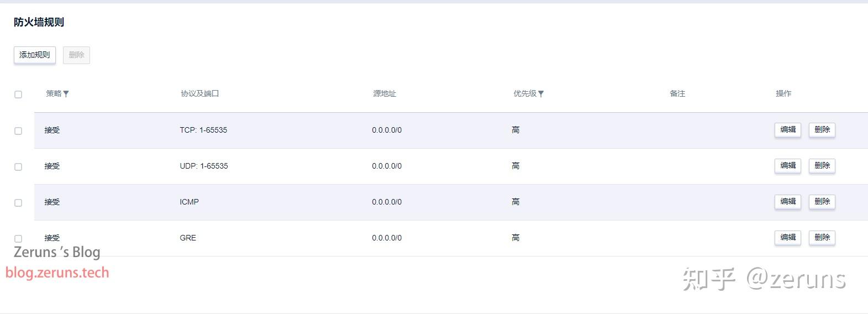Check the box for the TCP: 1-65535 rule

18,131
